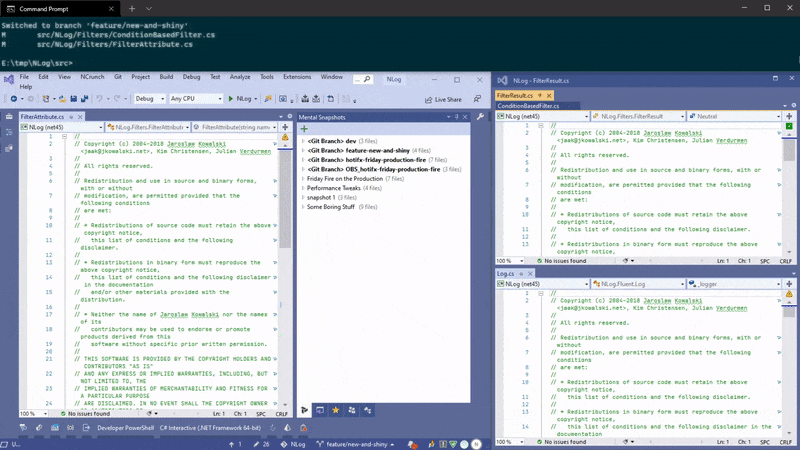Switch to FilterAttribute.cs tab
This screenshot has width=800, height=450.
click(x=43, y=117)
